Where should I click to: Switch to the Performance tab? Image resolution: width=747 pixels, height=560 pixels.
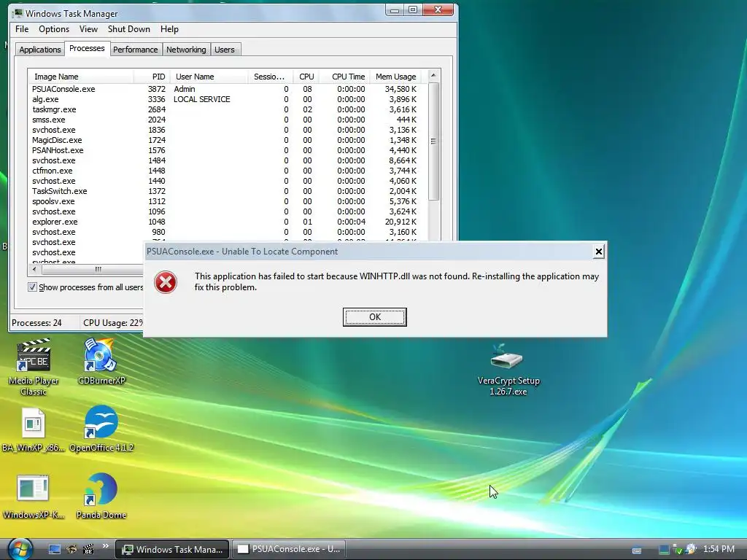pyautogui.click(x=135, y=50)
